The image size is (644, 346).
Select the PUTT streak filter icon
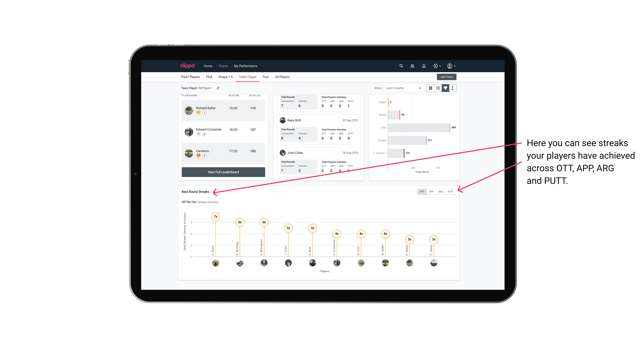[450, 191]
